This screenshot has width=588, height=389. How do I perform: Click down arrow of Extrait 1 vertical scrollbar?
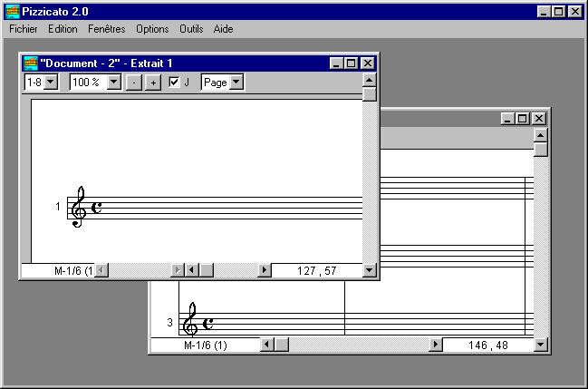click(370, 270)
